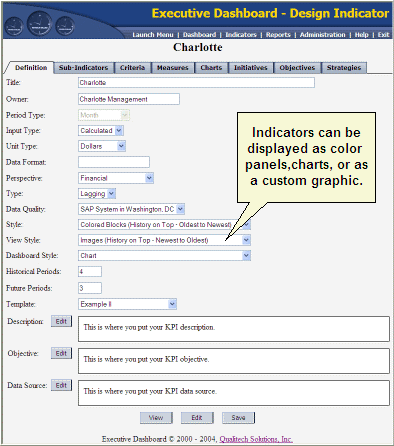
Task: Click the Help link in header
Action: point(361,35)
